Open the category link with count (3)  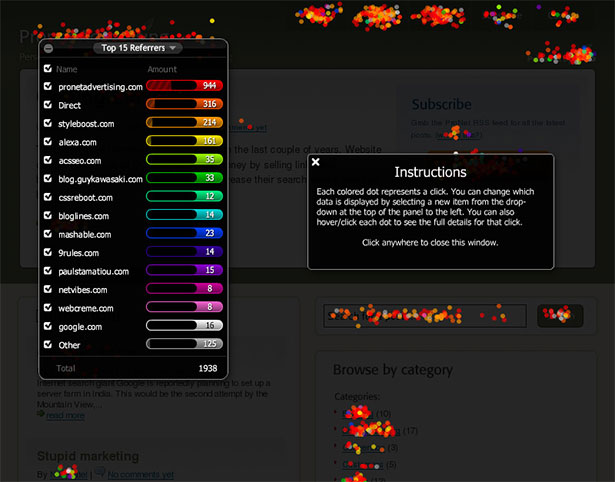coord(364,447)
